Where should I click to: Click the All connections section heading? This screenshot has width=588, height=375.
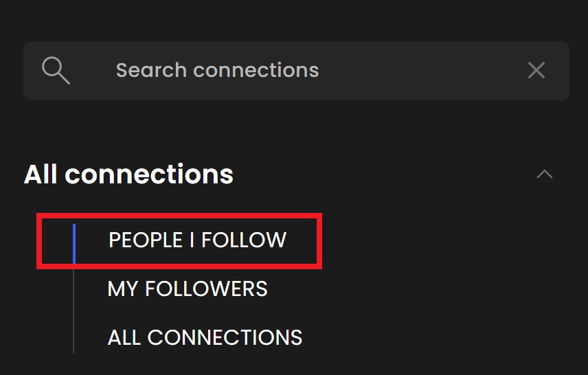click(x=128, y=174)
